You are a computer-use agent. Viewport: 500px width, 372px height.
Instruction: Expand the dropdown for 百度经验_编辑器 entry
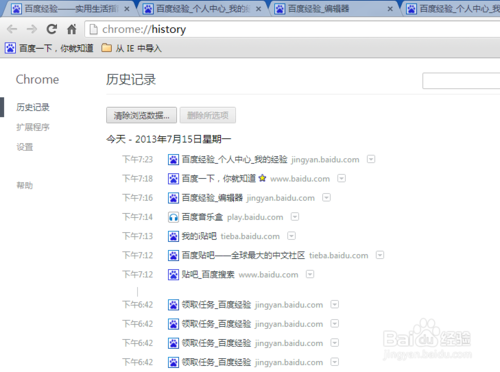coord(326,198)
